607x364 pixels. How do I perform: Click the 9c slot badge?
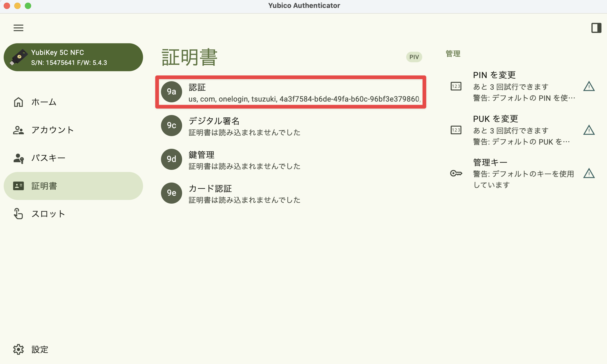(172, 125)
